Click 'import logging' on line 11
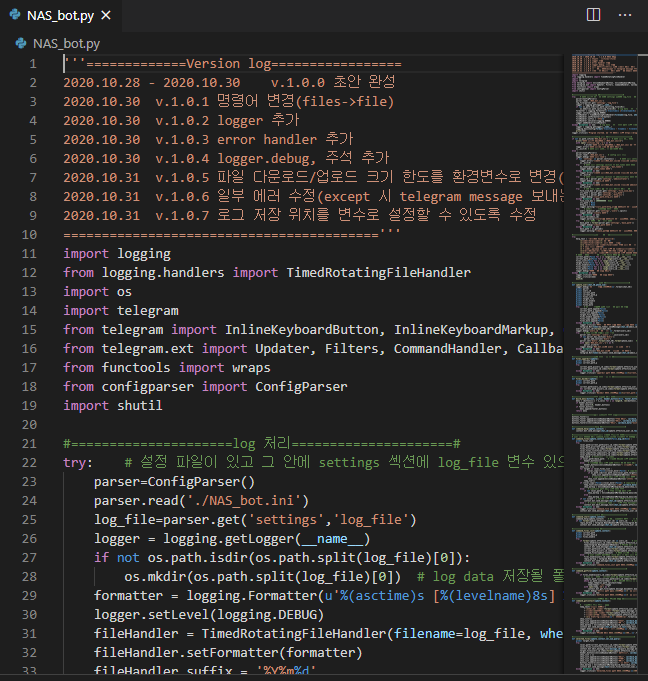 117,254
